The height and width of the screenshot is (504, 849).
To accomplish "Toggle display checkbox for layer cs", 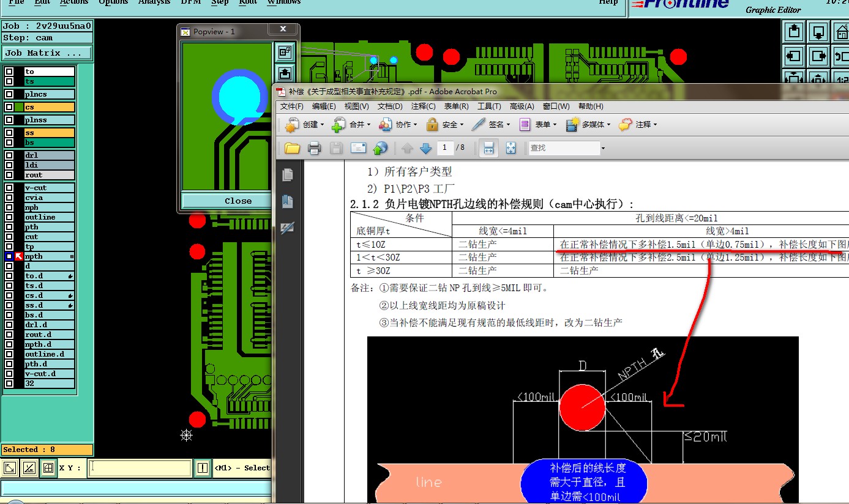I will pos(9,107).
